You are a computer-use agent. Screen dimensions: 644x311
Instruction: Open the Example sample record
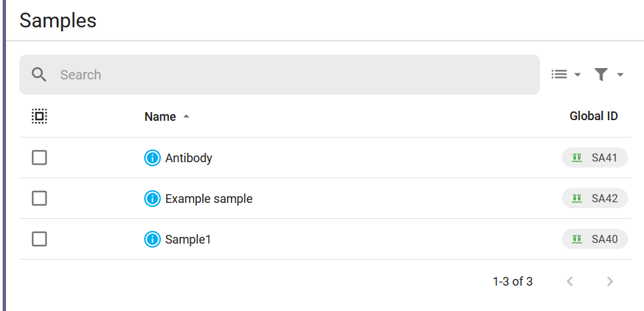tap(209, 199)
